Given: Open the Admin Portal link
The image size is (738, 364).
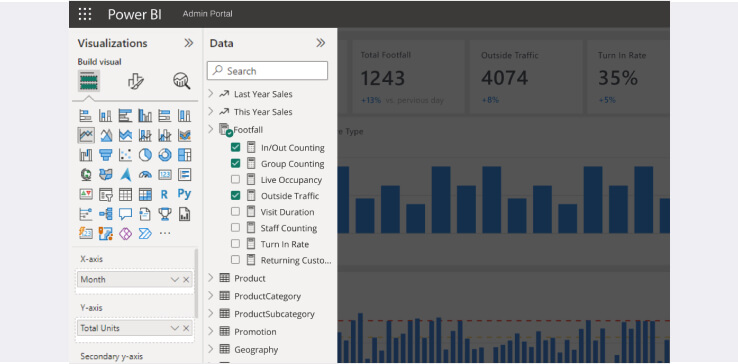Looking at the screenshot, I should pyautogui.click(x=208, y=14).
